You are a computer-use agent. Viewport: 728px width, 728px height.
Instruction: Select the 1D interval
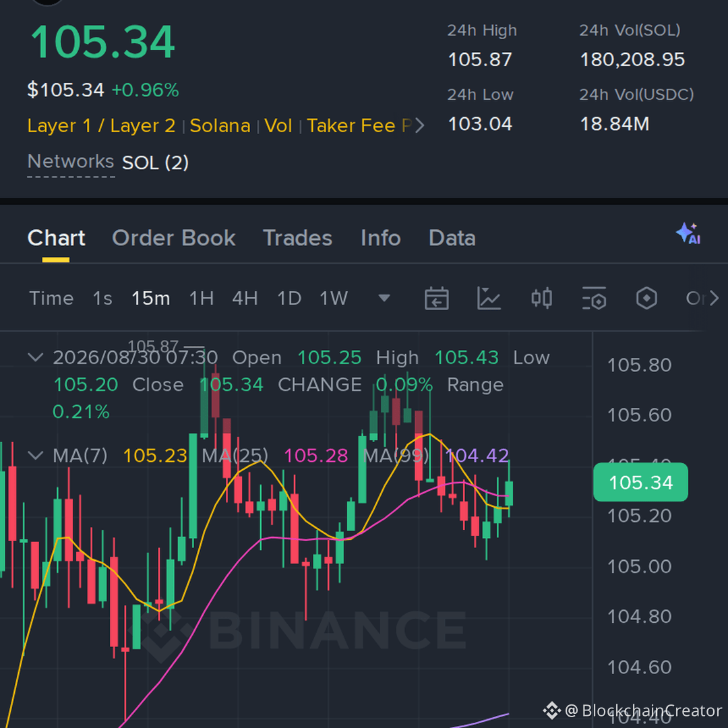(289, 298)
